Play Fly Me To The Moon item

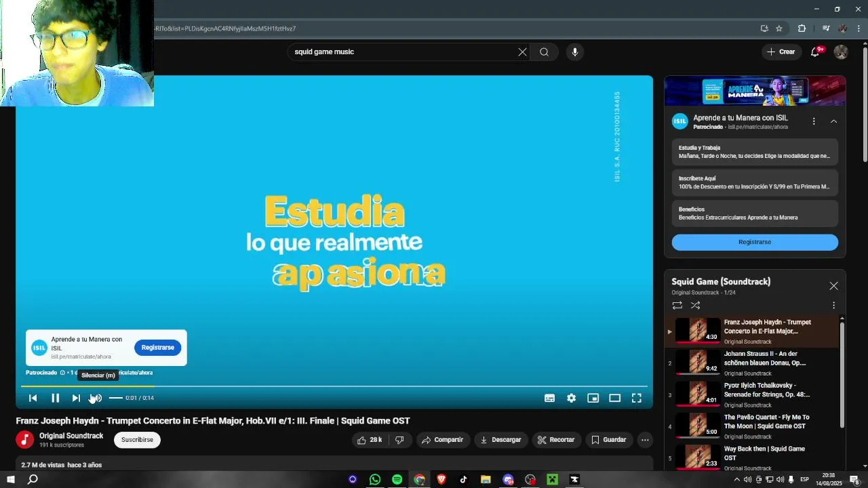click(751, 427)
